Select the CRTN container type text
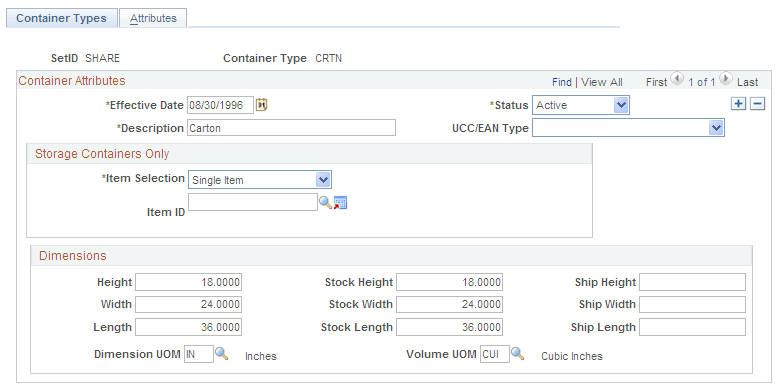This screenshot has height=392, width=783. (329, 58)
